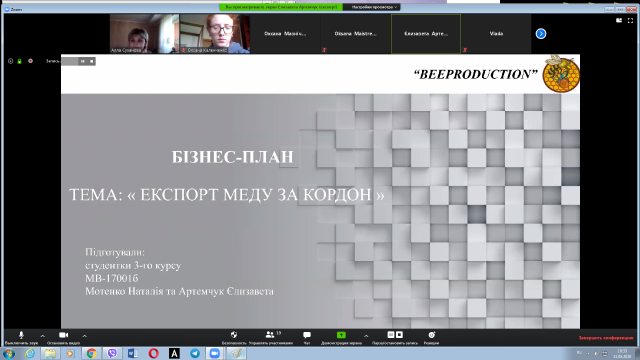Click the clock in system tray

pyautogui.click(x=622, y=353)
